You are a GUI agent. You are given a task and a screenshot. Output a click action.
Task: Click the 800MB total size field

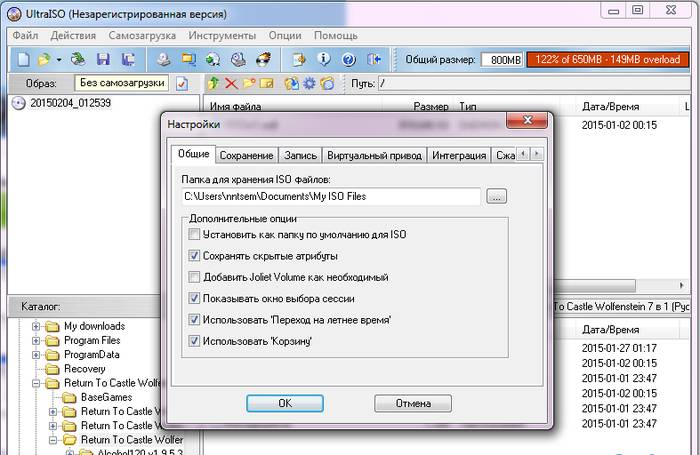502,60
